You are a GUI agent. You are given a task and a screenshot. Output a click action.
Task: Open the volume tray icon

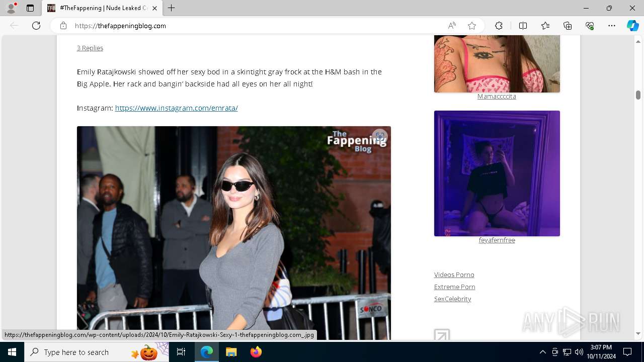[579, 352]
